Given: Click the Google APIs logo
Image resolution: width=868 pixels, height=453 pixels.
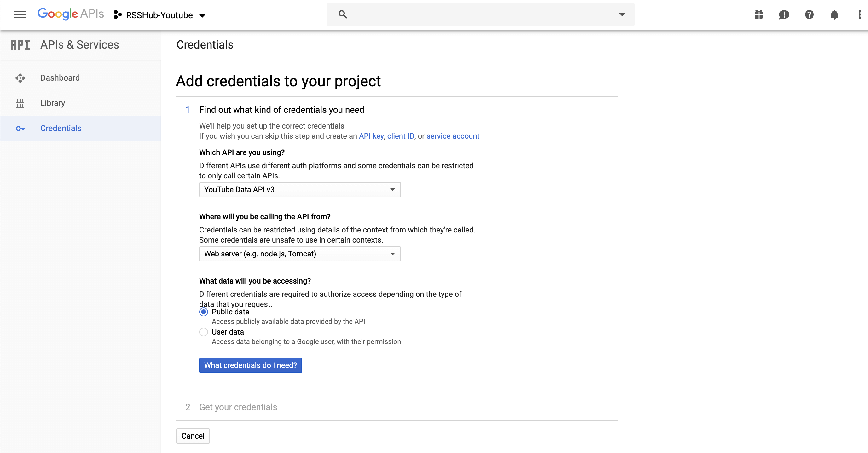Looking at the screenshot, I should coord(71,14).
